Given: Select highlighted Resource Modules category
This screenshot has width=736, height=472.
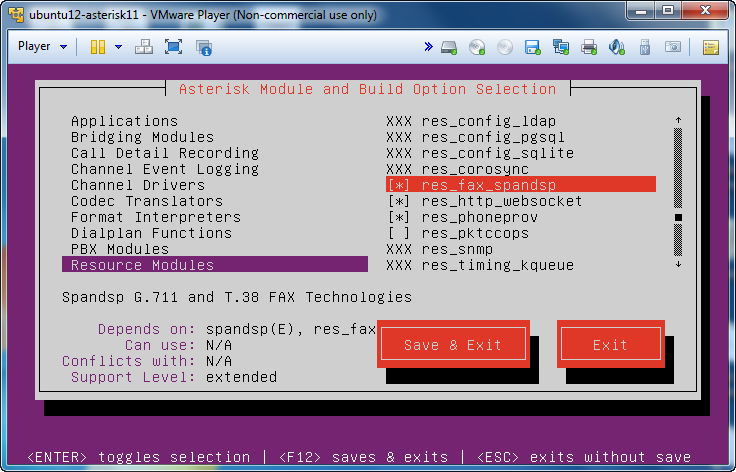Looking at the screenshot, I should coord(215,265).
